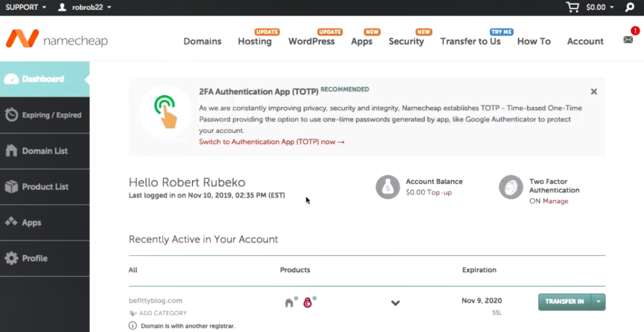Screen dimensions: 644x332
Task: Go to Domain List sidebar item
Action: point(45,151)
